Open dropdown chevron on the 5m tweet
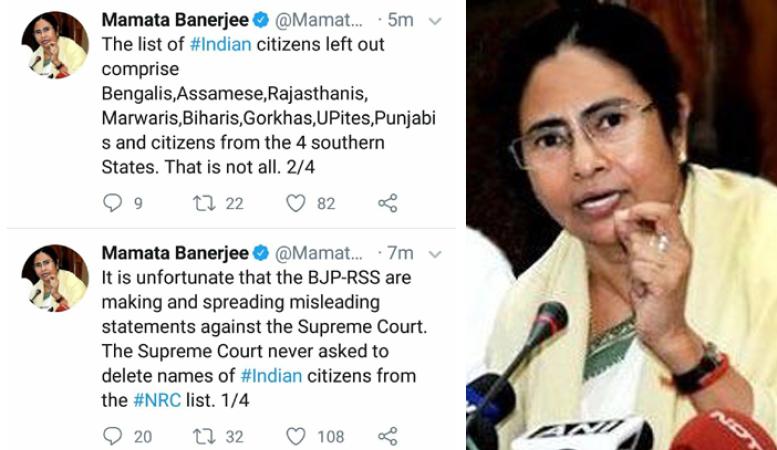Screen dimensions: 777x450 (x=435, y=21)
